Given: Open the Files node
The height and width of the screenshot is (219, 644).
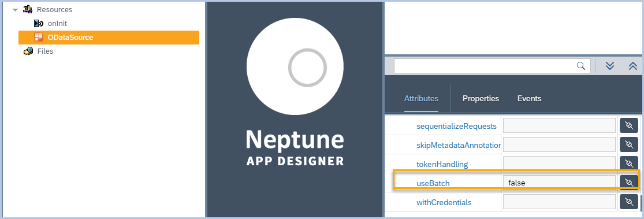Looking at the screenshot, I should click(x=45, y=51).
